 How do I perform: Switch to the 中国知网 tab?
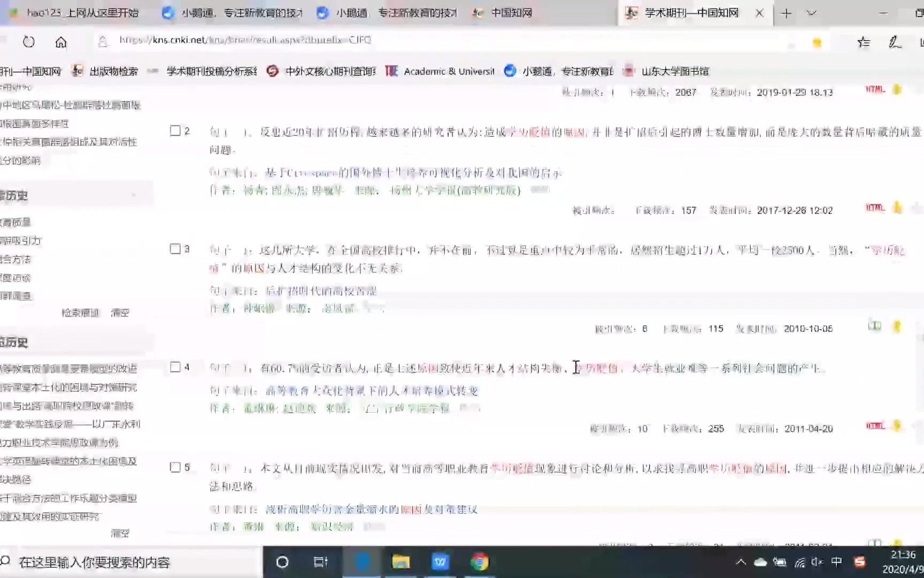pyautogui.click(x=503, y=13)
